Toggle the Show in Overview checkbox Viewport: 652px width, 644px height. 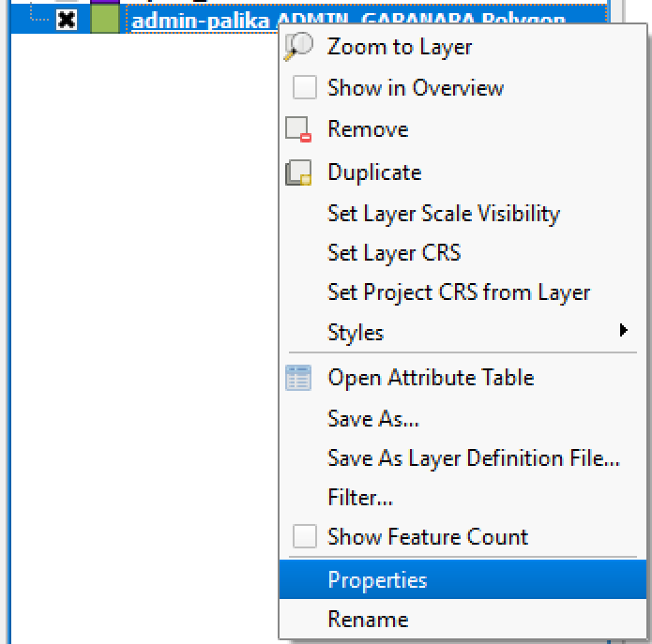(x=305, y=88)
